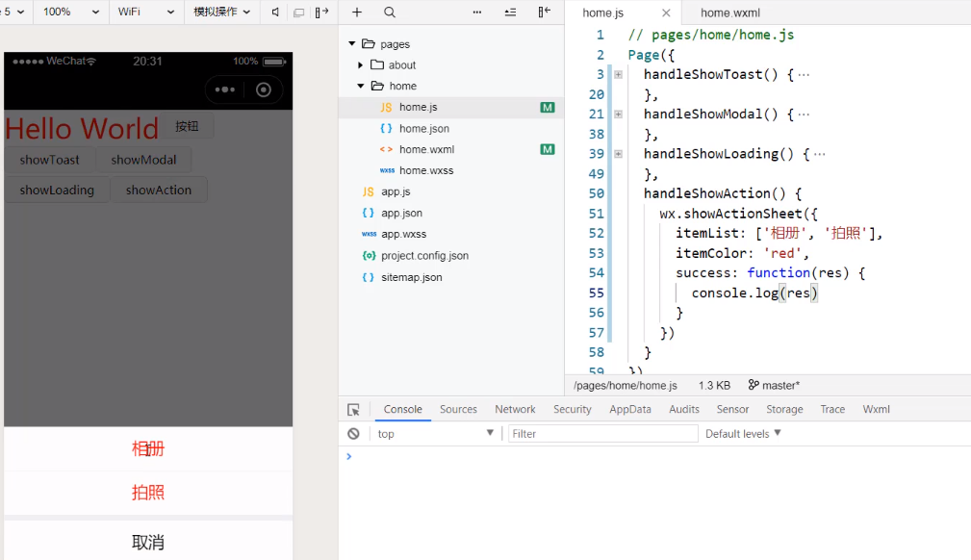Click the modified badge on home.js
971x560 pixels.
[x=548, y=107]
